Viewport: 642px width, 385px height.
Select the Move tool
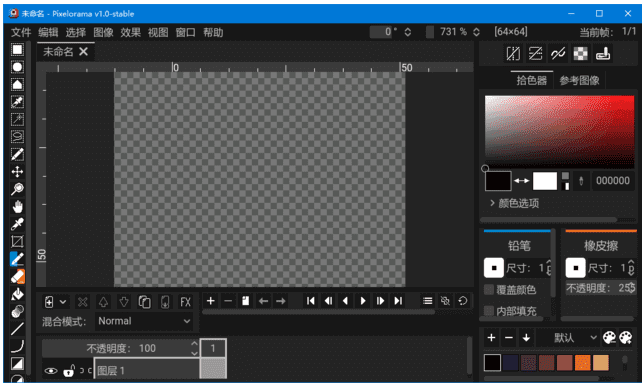(x=17, y=172)
